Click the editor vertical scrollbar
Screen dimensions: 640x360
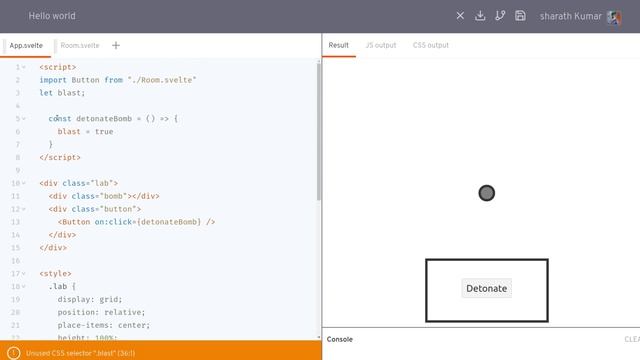pos(319,131)
